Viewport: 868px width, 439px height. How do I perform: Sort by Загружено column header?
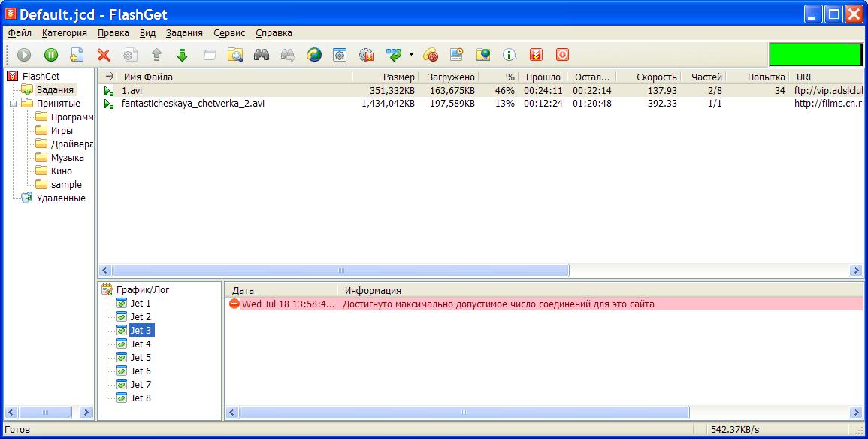(x=449, y=77)
